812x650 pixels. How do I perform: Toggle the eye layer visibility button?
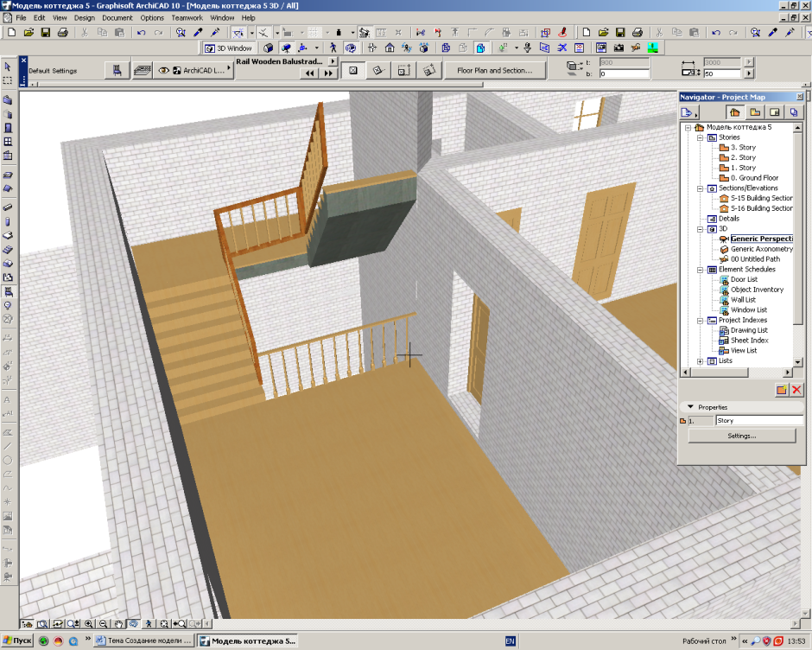click(x=163, y=70)
